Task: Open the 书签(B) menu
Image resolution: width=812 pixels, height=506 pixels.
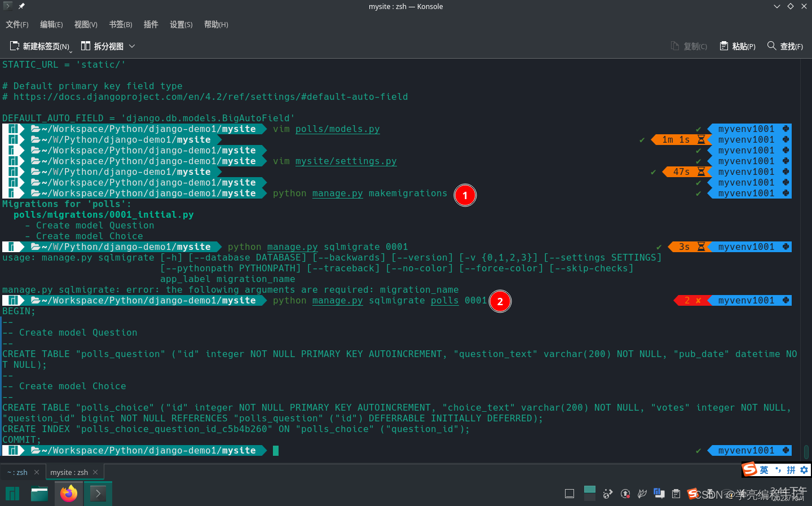Action: coord(121,24)
